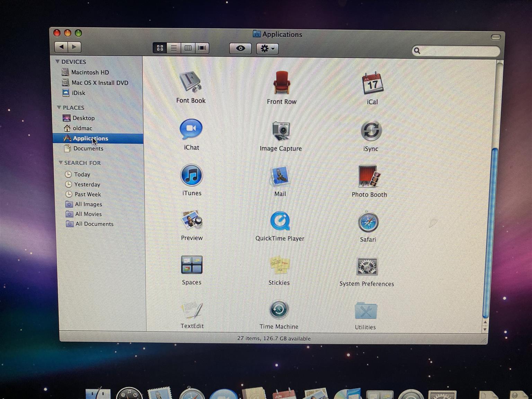532x399 pixels.
Task: Open the Font Book application icon
Action: pyautogui.click(x=190, y=82)
